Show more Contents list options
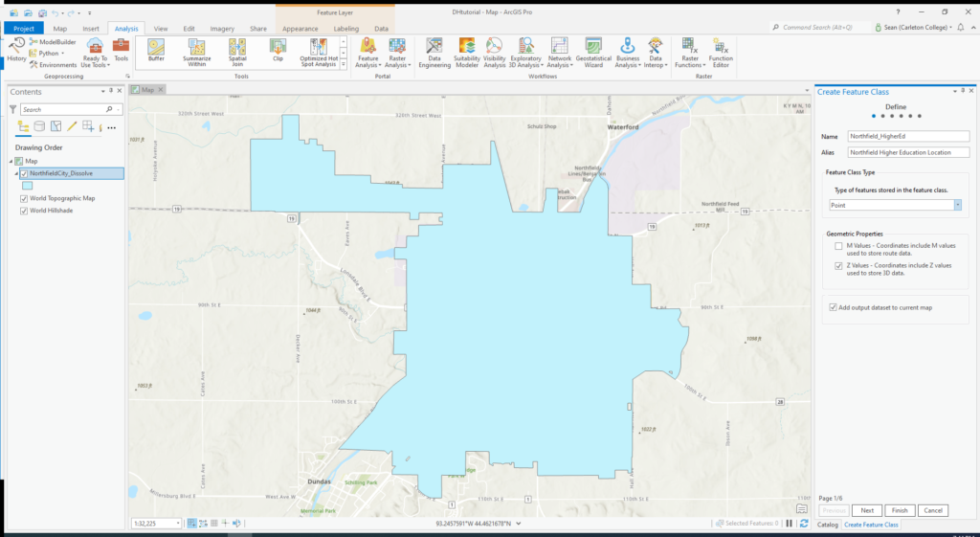 coord(112,127)
